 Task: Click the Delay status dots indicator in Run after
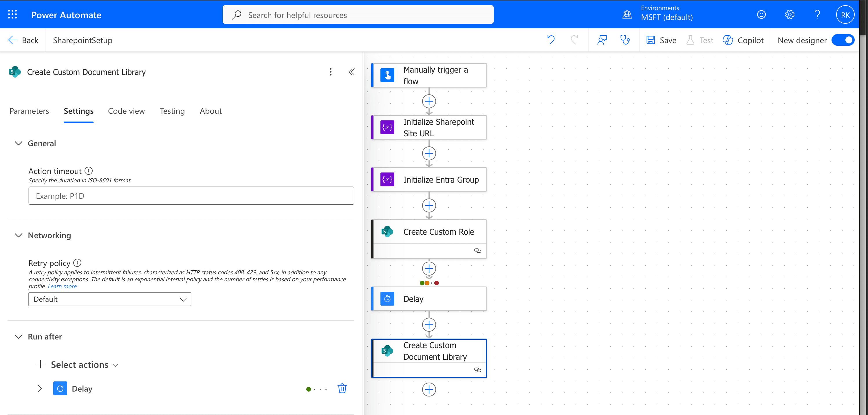316,389
